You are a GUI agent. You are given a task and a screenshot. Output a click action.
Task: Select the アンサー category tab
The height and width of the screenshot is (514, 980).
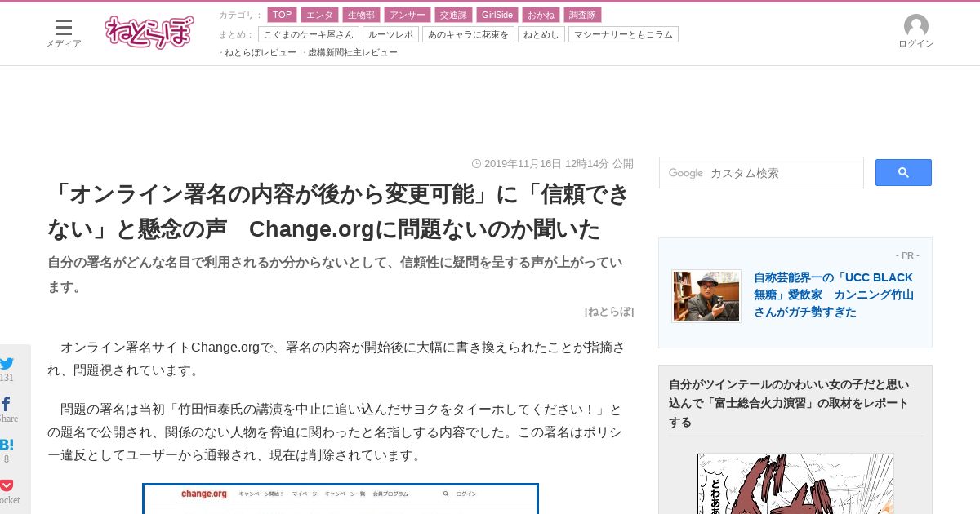[407, 15]
